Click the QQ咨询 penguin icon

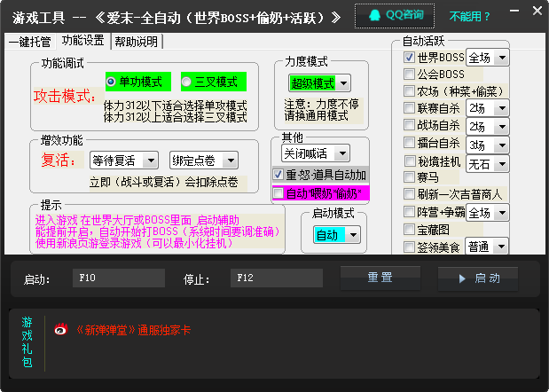point(373,15)
